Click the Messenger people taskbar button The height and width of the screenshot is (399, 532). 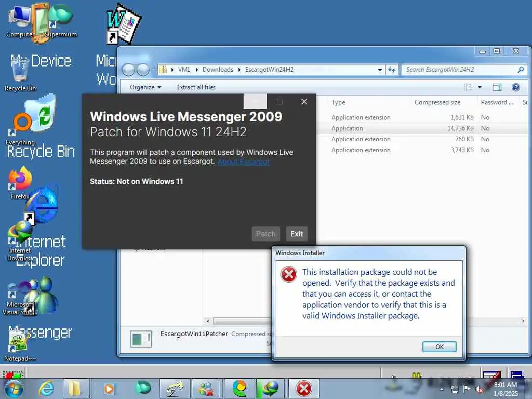click(206, 389)
